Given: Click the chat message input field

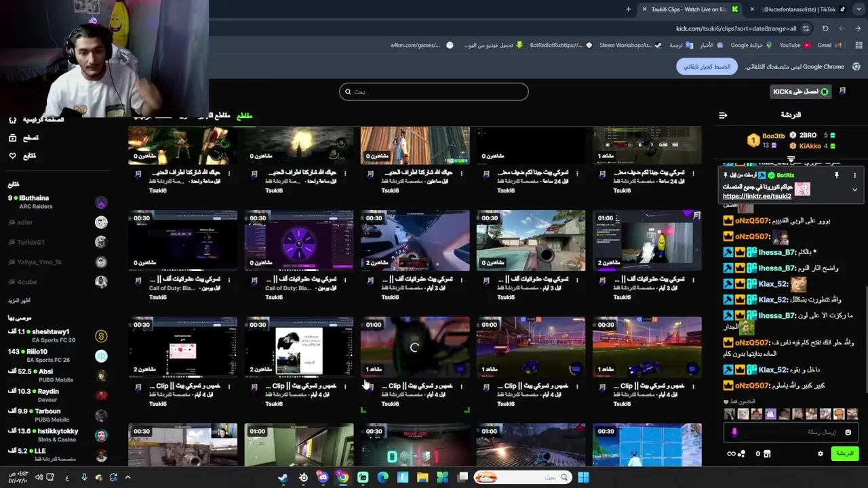Looking at the screenshot, I should tap(791, 432).
